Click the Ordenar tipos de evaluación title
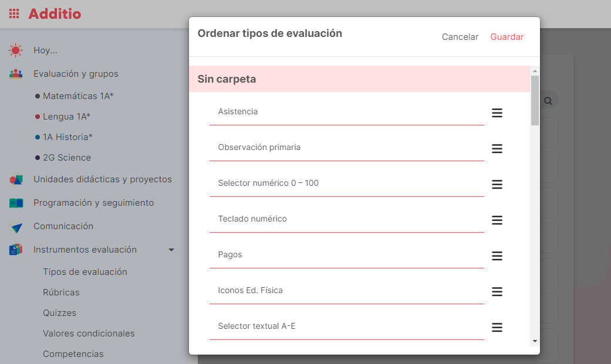Viewport: 611px width, 364px height. (x=269, y=33)
